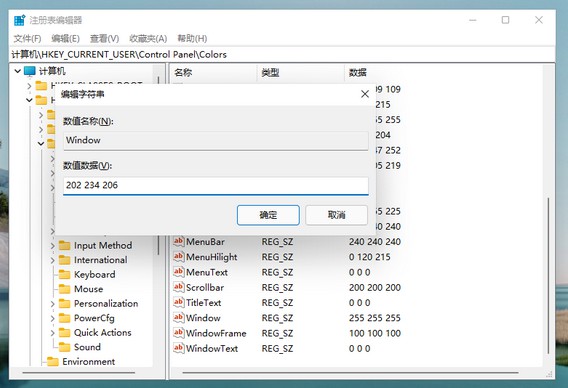Image resolution: width=568 pixels, height=388 pixels.
Task: Click data 0 120 215 of MenuHilight
Action: [x=369, y=257]
